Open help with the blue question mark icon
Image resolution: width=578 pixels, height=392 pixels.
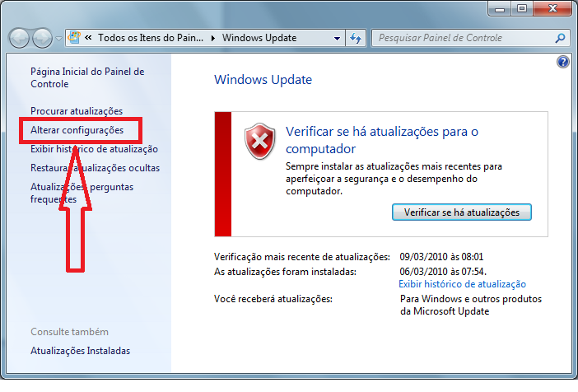[563, 62]
